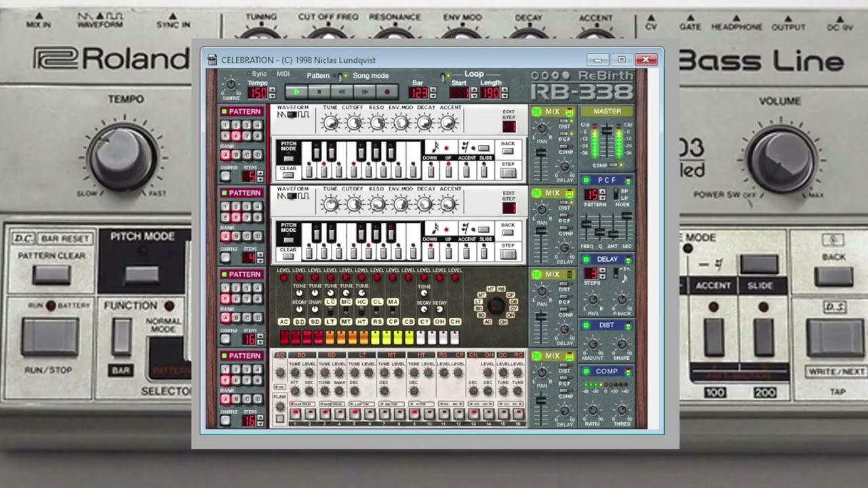Click the Rewind transport button

point(342,91)
